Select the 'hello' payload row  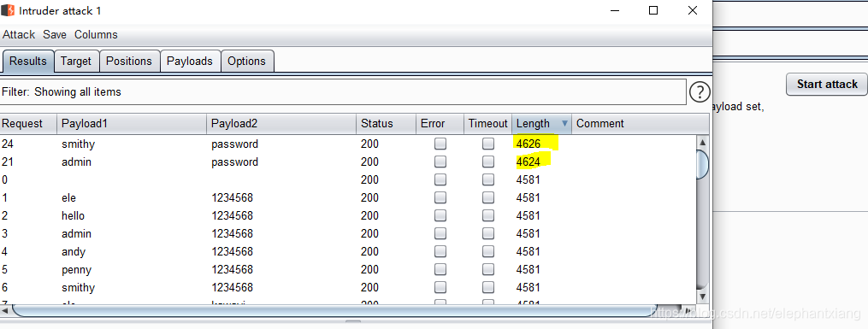pyautogui.click(x=73, y=215)
